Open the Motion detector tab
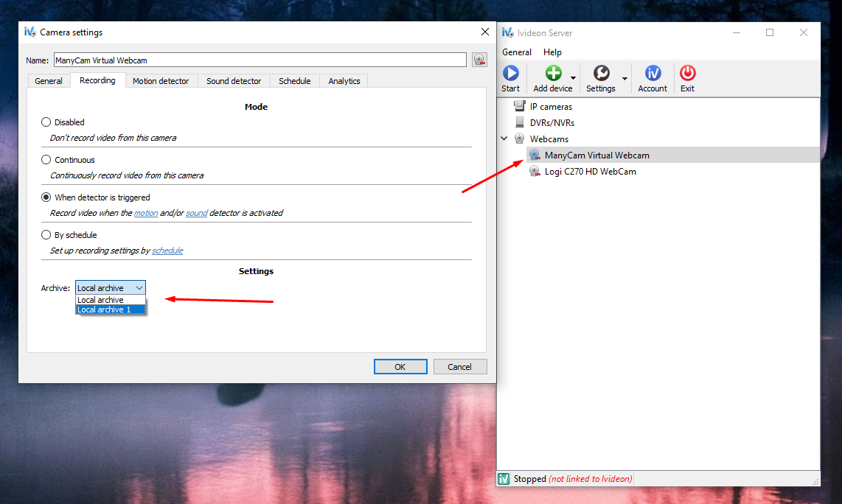Screen dimensions: 842x504 pyautogui.click(x=161, y=81)
